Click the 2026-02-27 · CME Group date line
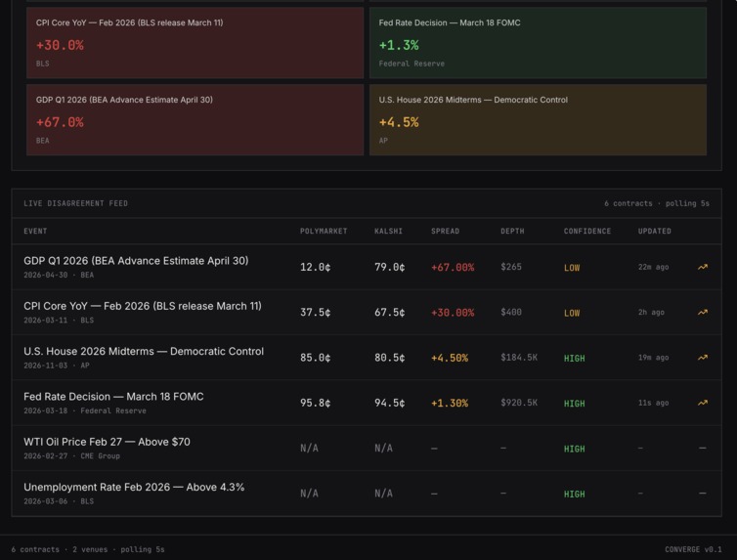This screenshot has width=737, height=560. (x=72, y=455)
